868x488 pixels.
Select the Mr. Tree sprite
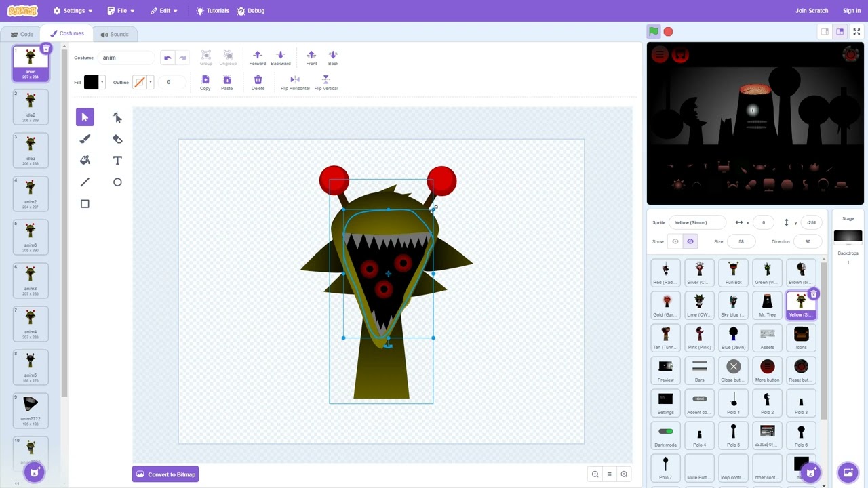pyautogui.click(x=767, y=304)
